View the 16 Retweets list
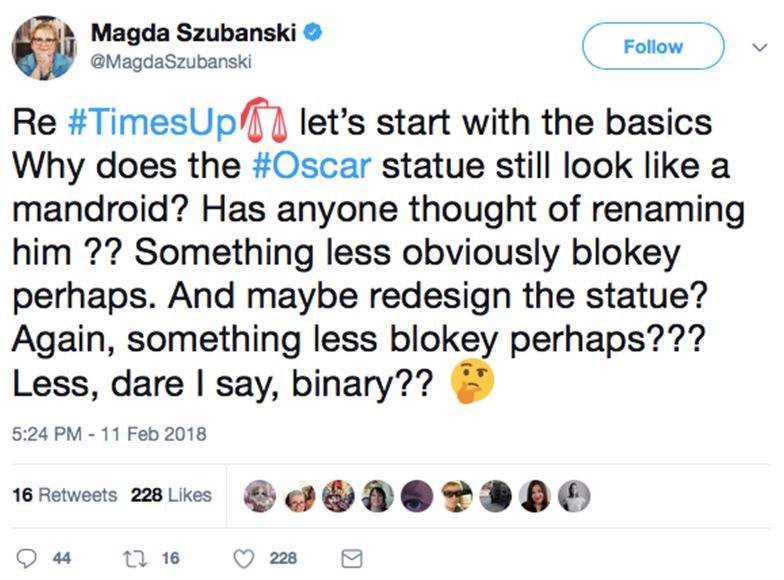Screen dimensions: 784x580 click(x=64, y=495)
